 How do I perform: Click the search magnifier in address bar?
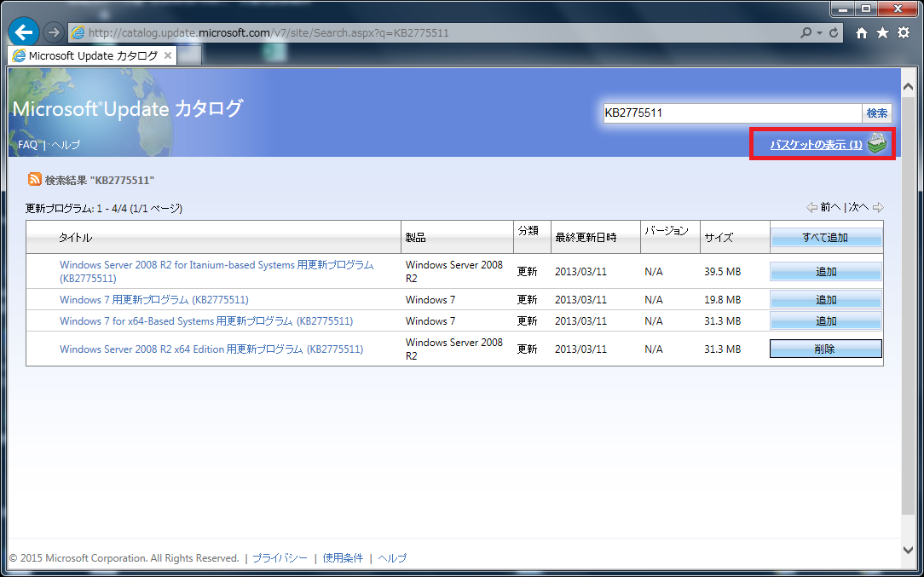point(806,32)
